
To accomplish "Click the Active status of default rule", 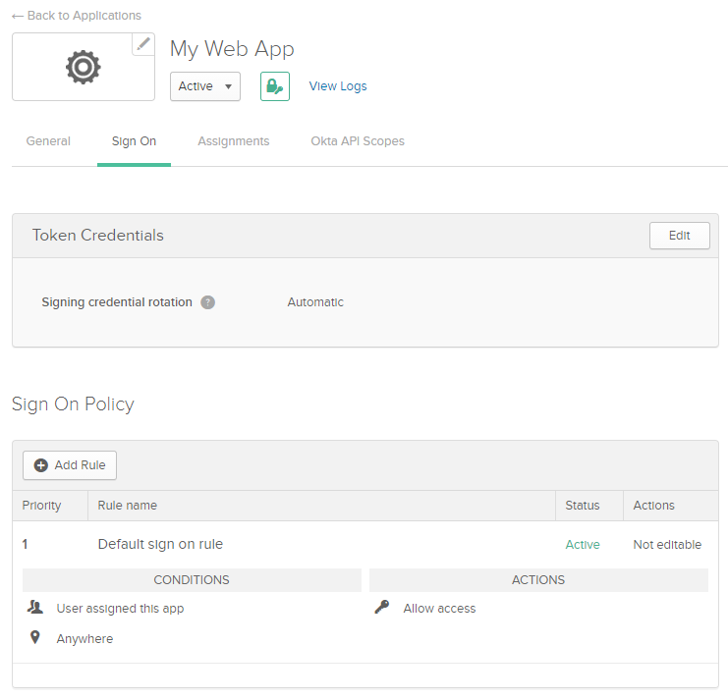I will (583, 545).
